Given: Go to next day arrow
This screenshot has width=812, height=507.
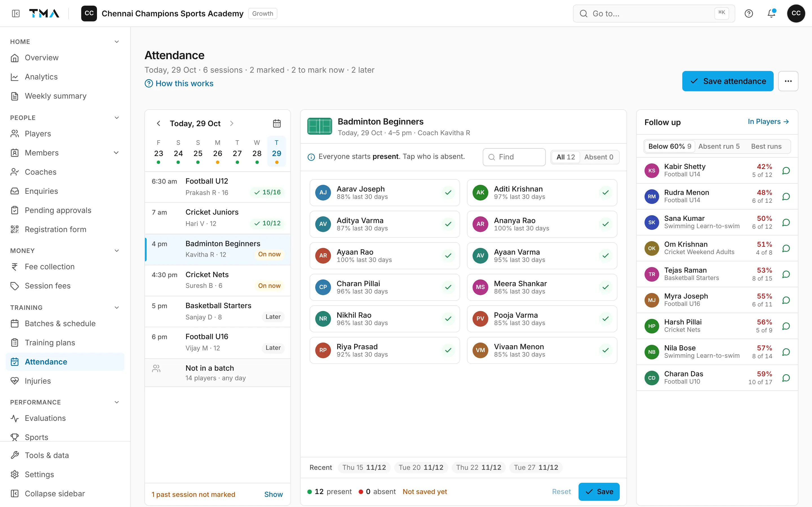Looking at the screenshot, I should (x=231, y=123).
